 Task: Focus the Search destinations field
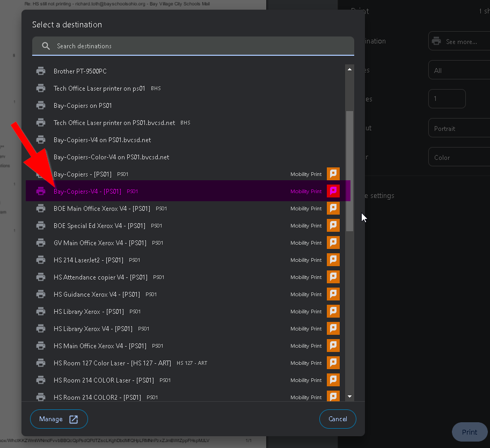193,46
